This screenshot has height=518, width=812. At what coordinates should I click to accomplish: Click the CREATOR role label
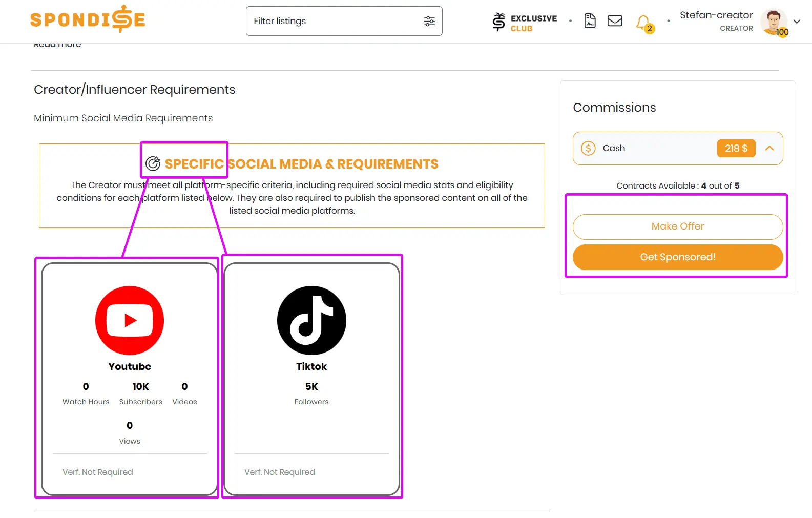pos(736,29)
